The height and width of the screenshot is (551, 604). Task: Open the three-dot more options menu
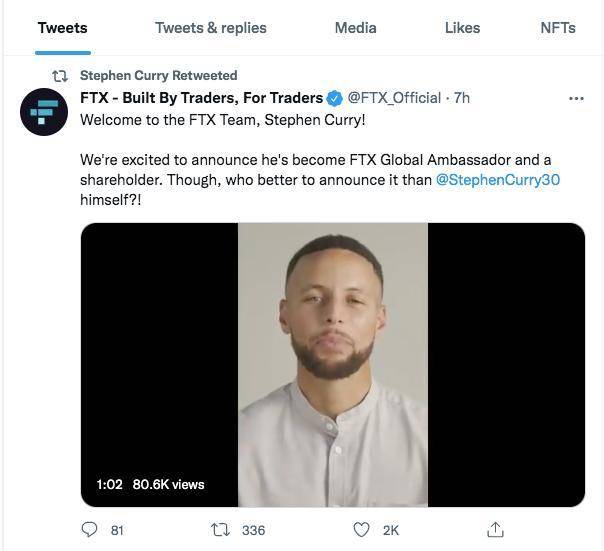pyautogui.click(x=576, y=98)
